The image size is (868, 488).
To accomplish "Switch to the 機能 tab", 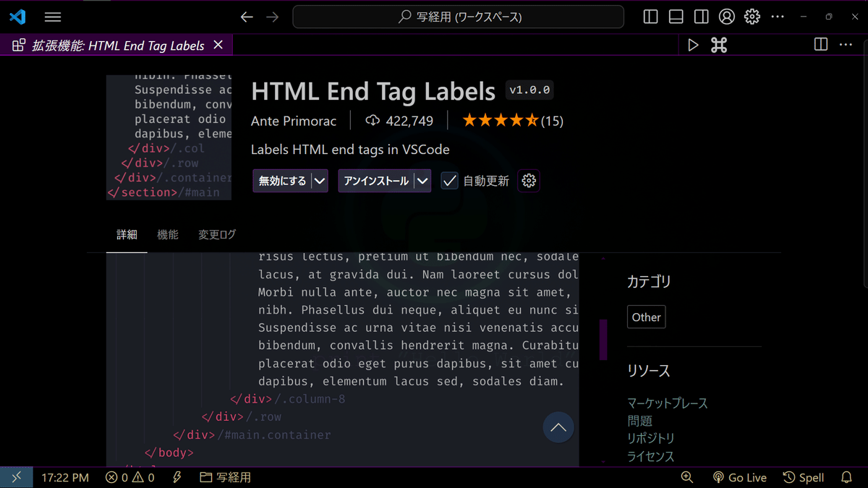I will [x=167, y=235].
